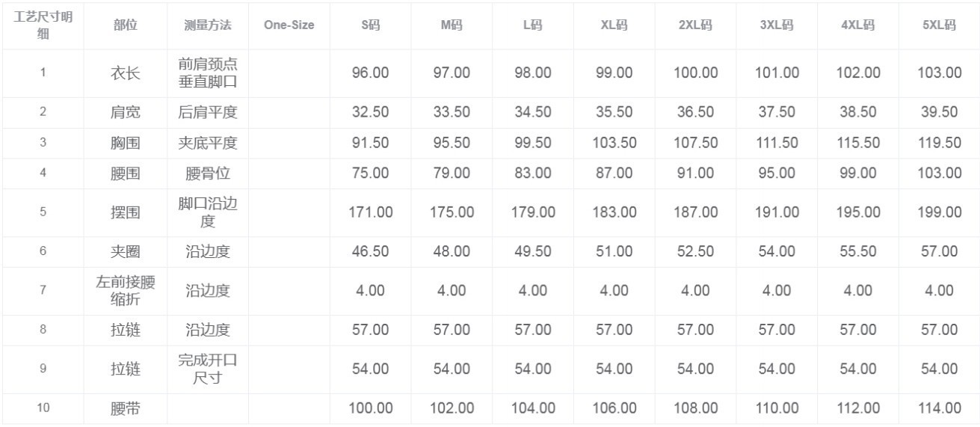The image size is (980, 427).
Task: Select the 摆围 value 171.00 under S码
Action: coord(370,212)
